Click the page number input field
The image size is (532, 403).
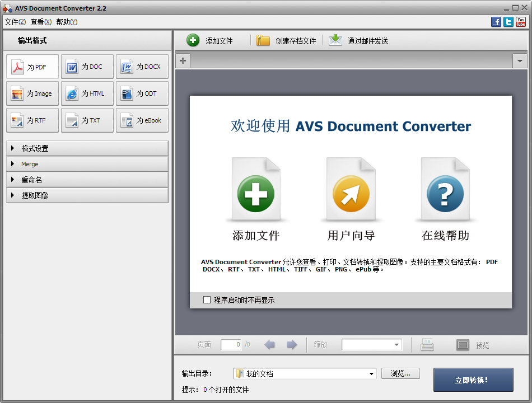(x=231, y=345)
